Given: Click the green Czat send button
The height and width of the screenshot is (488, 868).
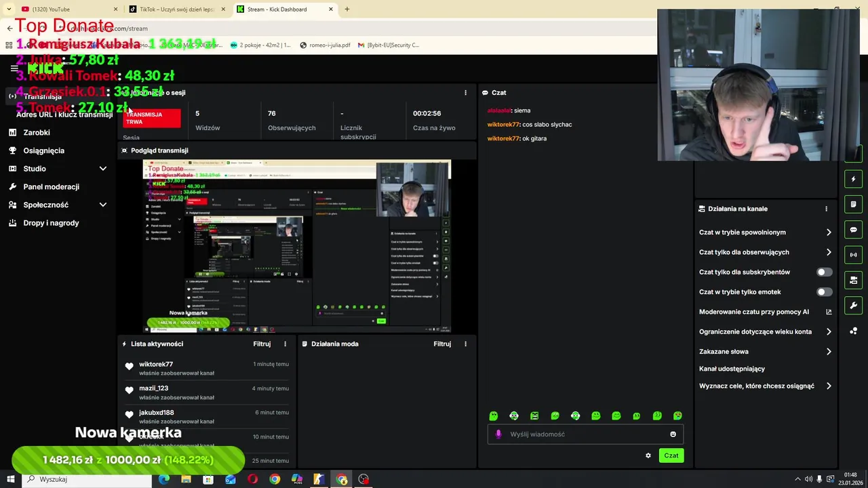Looking at the screenshot, I should (x=671, y=455).
